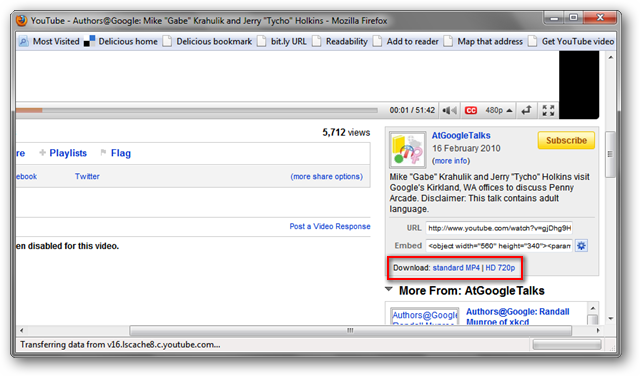
Task: Select the Embed code field
Action: (499, 246)
